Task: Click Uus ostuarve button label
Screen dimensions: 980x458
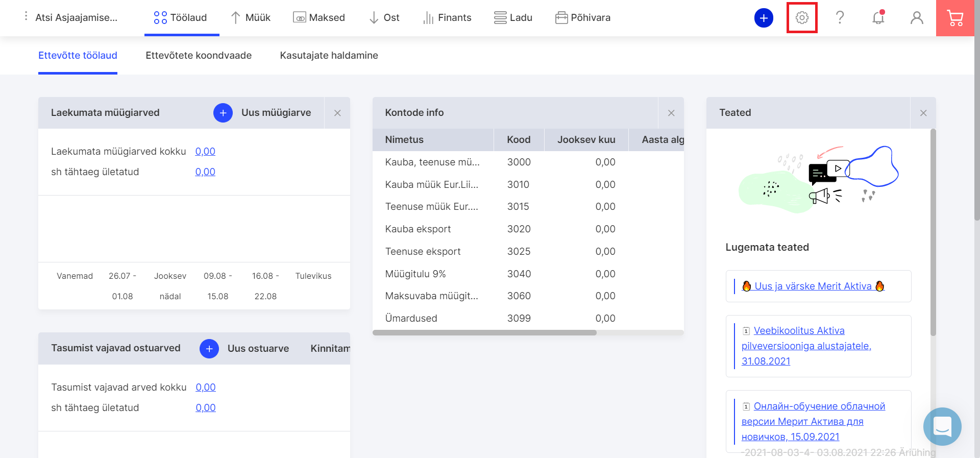Action: pyautogui.click(x=258, y=348)
